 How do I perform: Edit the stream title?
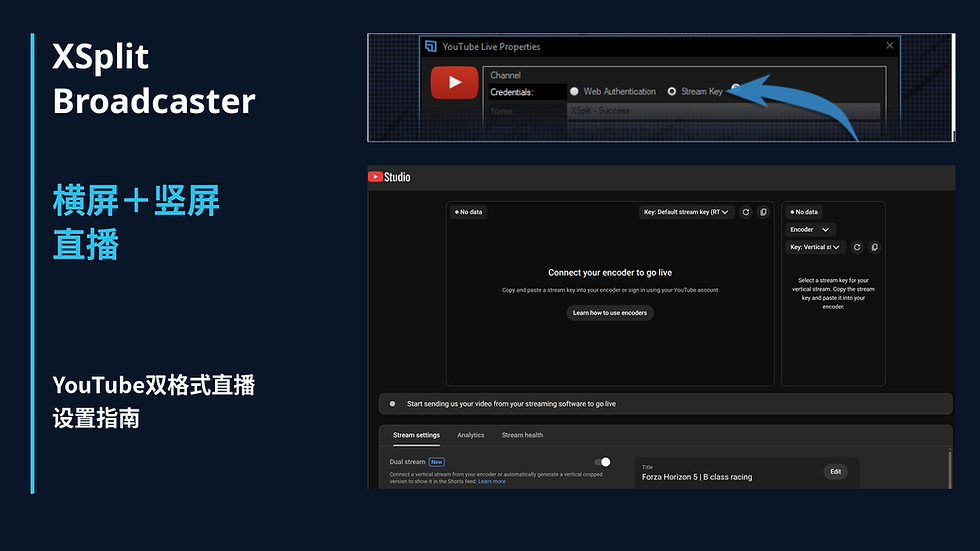coord(836,472)
